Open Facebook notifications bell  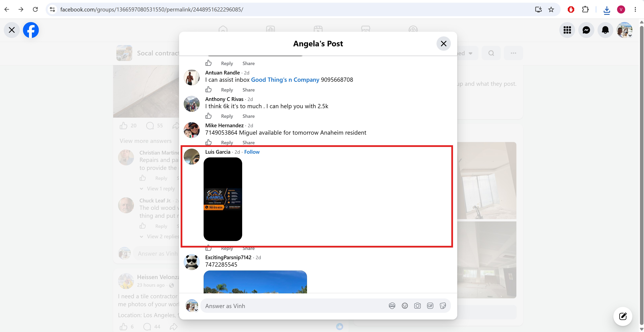point(605,30)
